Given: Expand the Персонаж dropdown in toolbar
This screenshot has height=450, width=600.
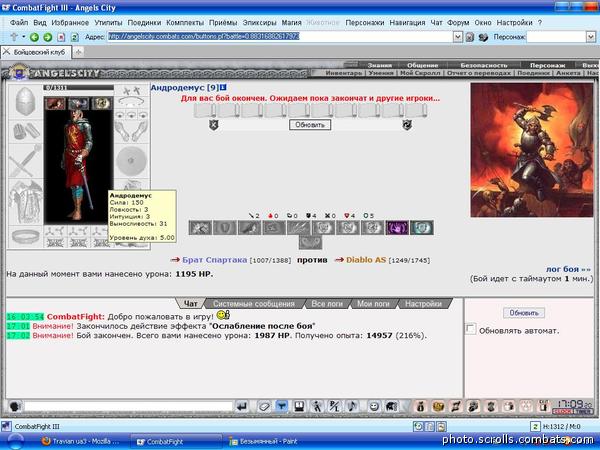Looking at the screenshot, I should tap(591, 37).
